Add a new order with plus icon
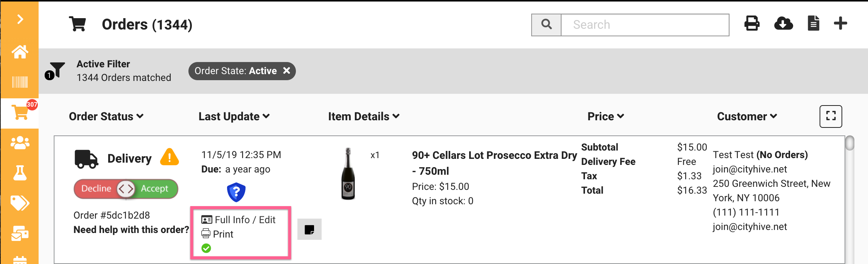The image size is (868, 264). click(840, 24)
